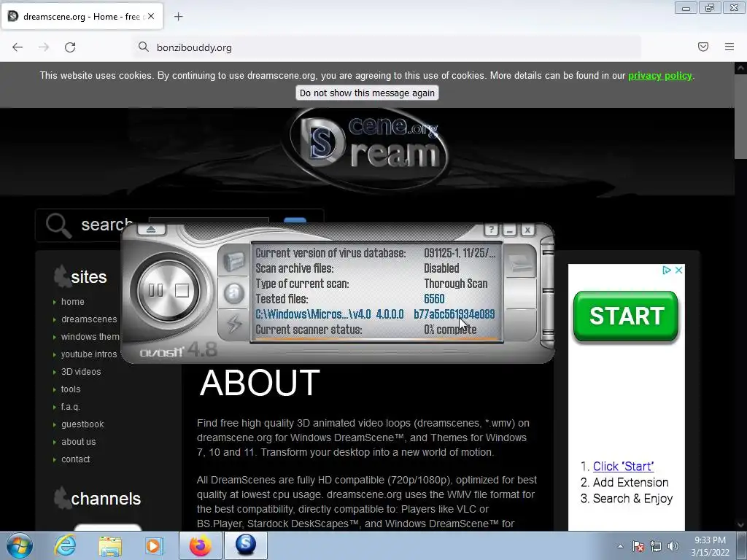Screen dimensions: 747x560
Task: Open network status tray icon
Action: pyautogui.click(x=656, y=546)
